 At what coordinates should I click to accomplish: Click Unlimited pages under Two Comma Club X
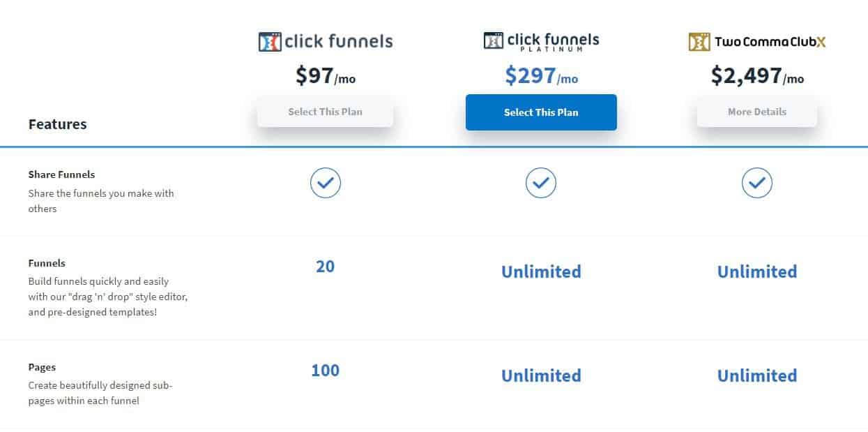[x=757, y=375]
